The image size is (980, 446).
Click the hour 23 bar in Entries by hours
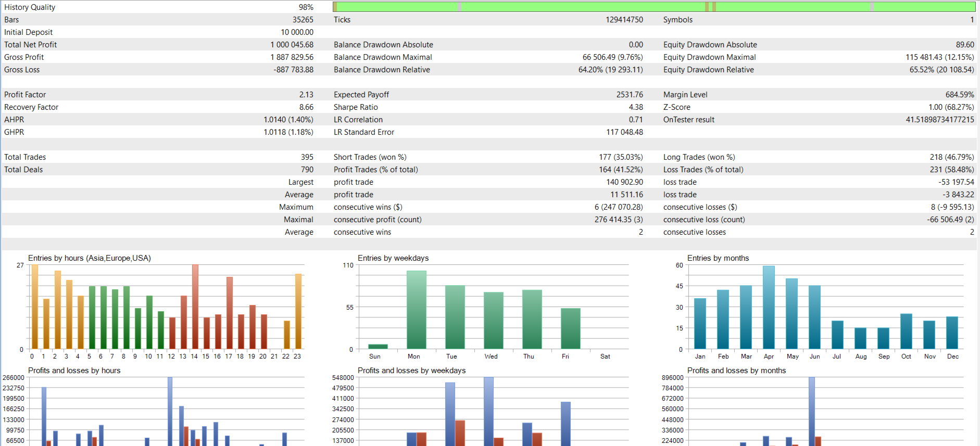tap(298, 311)
